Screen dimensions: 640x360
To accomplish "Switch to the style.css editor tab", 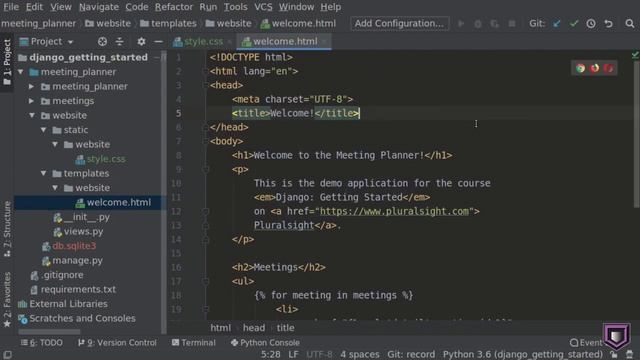I will point(203,42).
